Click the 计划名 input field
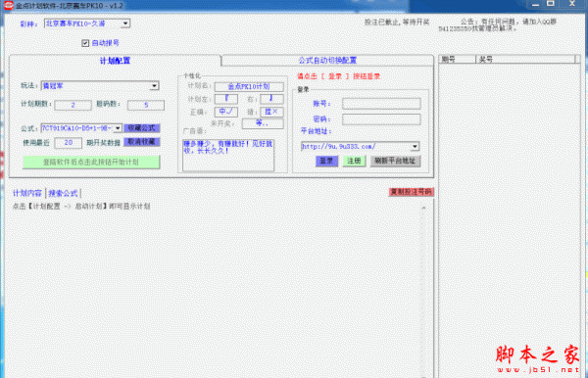The image size is (588, 378). pos(249,86)
